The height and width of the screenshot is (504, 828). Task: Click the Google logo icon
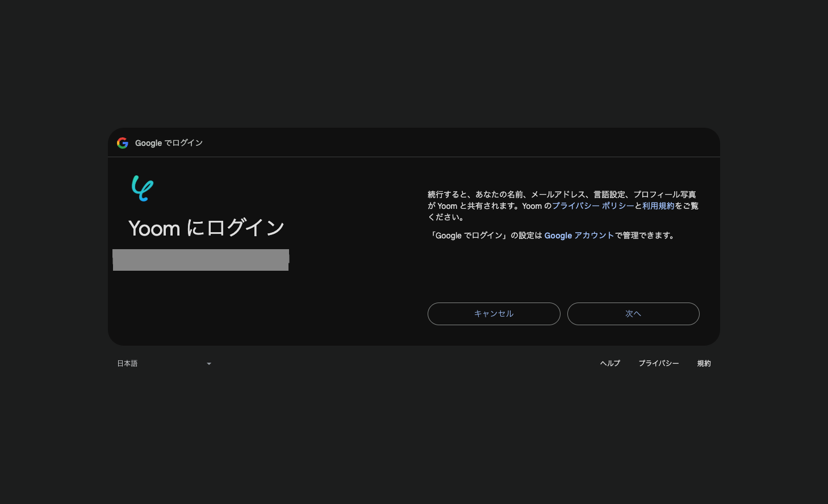123,143
